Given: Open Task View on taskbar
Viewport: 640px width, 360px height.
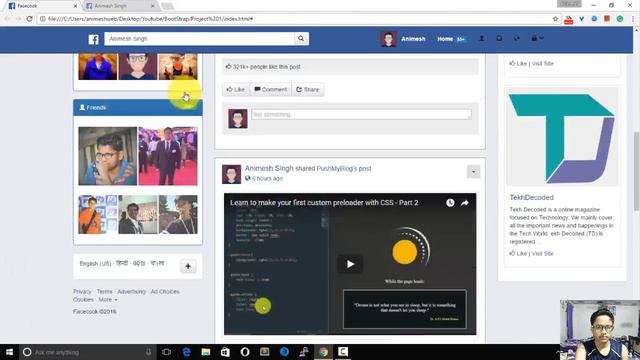Looking at the screenshot, I should (x=166, y=352).
